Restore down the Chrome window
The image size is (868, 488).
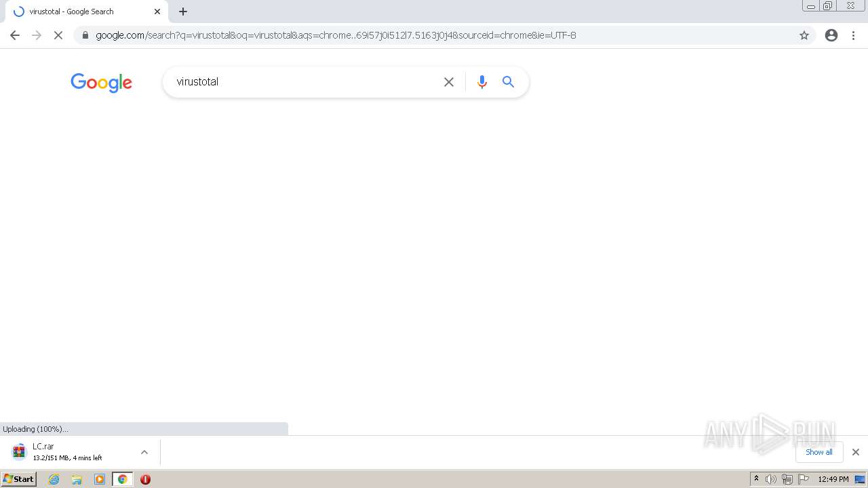click(x=828, y=5)
